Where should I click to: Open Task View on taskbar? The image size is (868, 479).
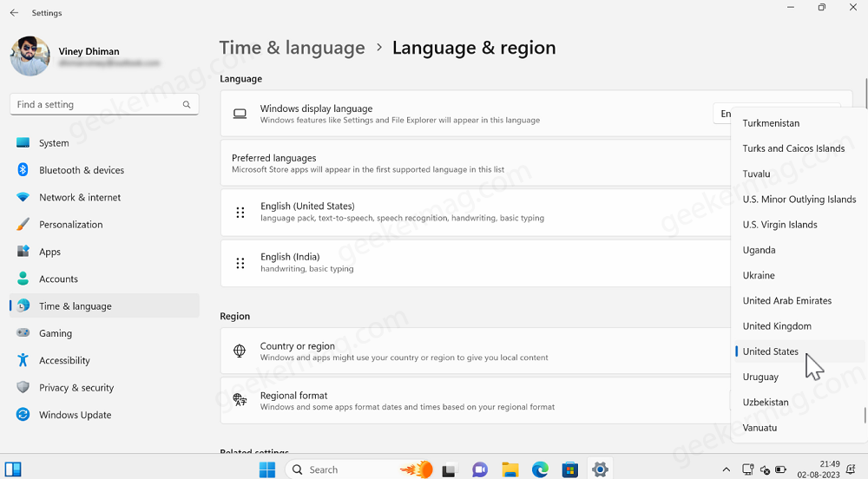tap(450, 469)
